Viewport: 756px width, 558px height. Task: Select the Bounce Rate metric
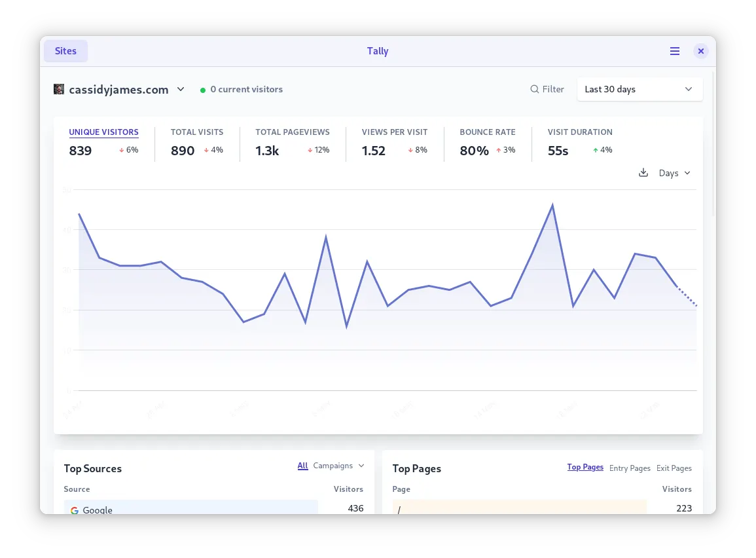coord(487,132)
